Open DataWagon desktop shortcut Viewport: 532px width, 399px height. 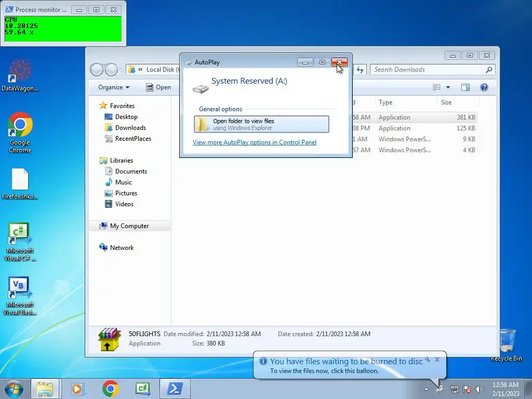[20, 75]
